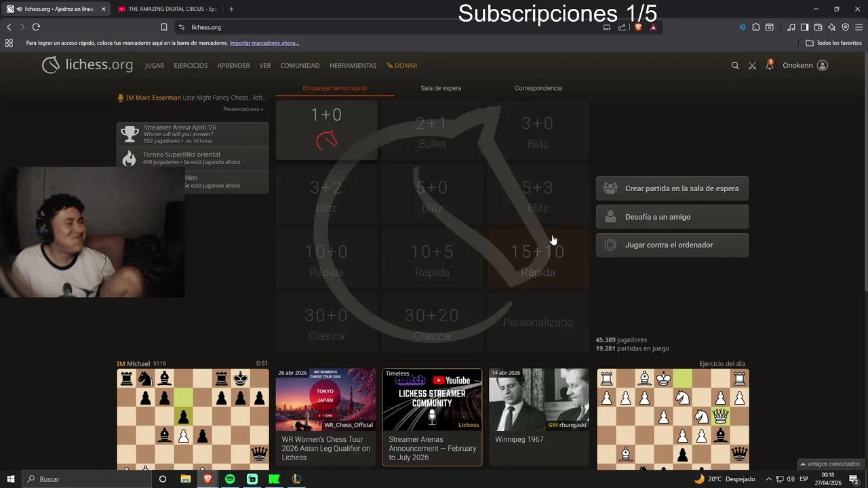Screen dimensions: 868x488
Task: Open challenges crossed-swords icon
Action: click(x=752, y=66)
